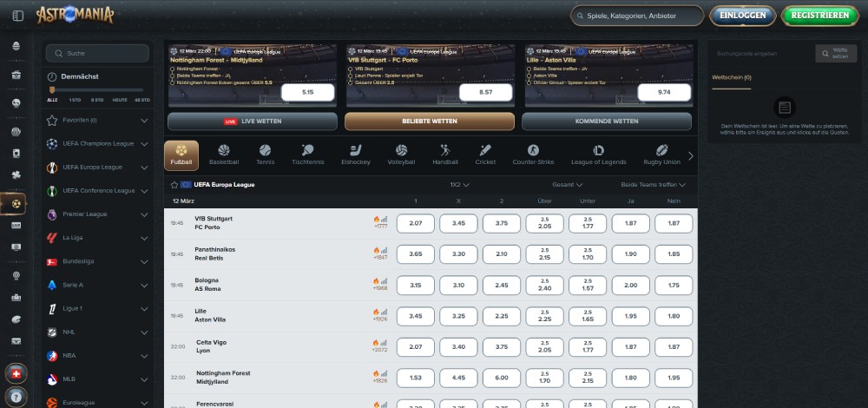Switch to the Live Wetten tab
The image size is (868, 408).
pyautogui.click(x=252, y=122)
